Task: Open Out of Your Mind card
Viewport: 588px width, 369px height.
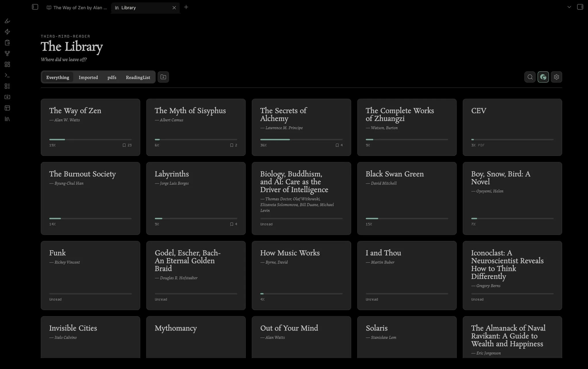Action: pos(301,337)
